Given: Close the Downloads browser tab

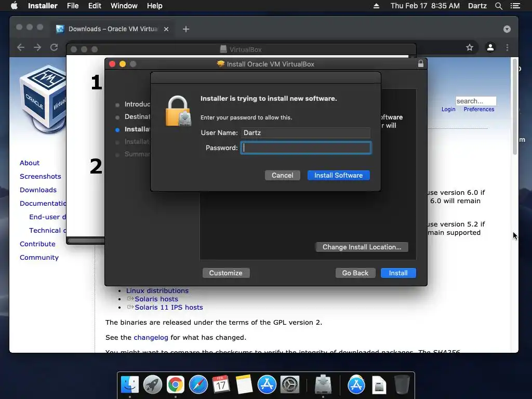Looking at the screenshot, I should [166, 29].
